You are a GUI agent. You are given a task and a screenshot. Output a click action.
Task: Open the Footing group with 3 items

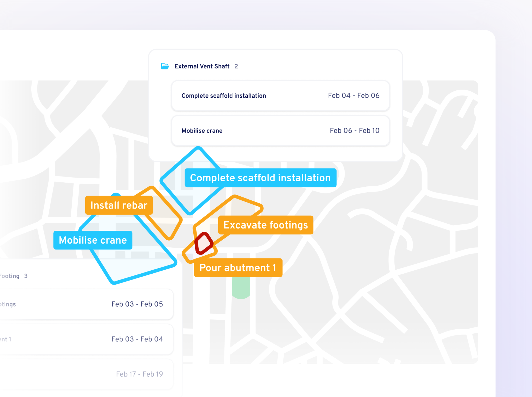pos(11,276)
